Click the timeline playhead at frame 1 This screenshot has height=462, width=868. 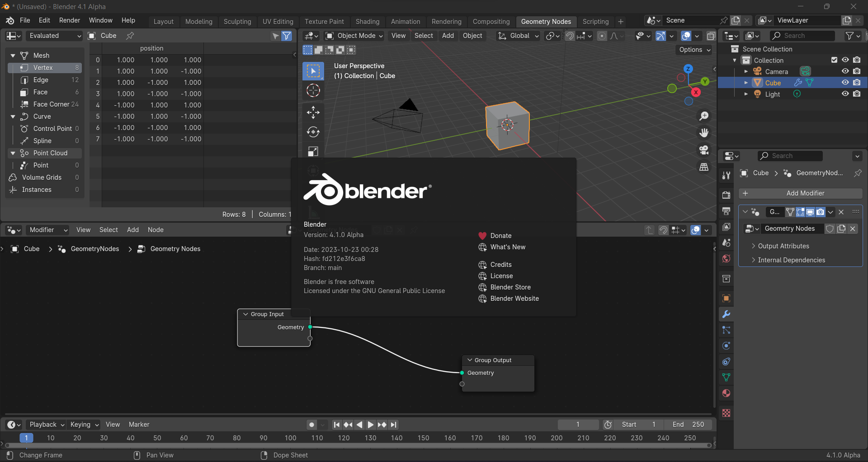pyautogui.click(x=26, y=438)
